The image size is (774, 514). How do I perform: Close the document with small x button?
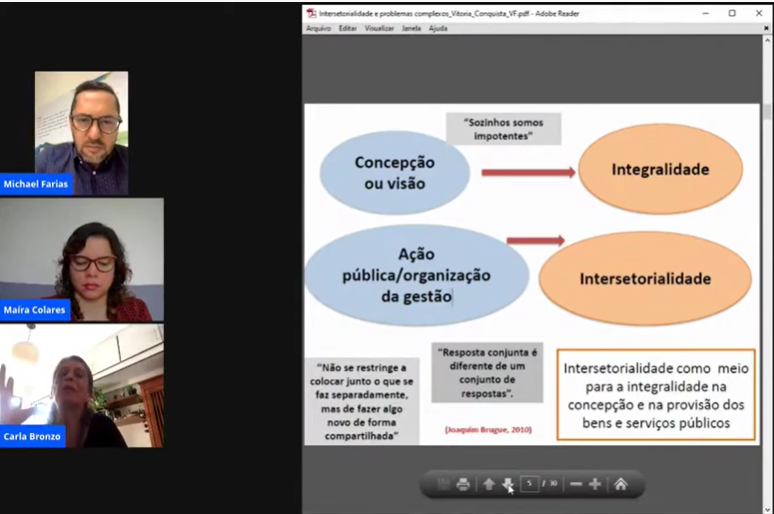(x=765, y=28)
